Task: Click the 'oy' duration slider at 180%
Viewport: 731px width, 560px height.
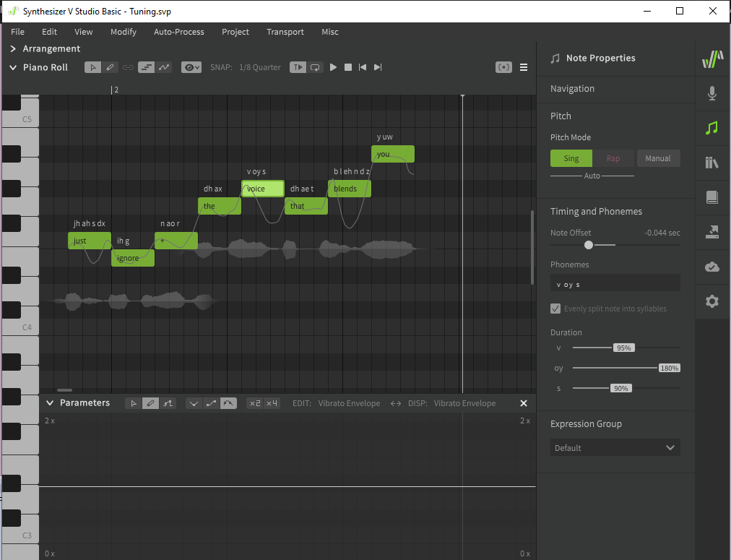Action: [669, 368]
